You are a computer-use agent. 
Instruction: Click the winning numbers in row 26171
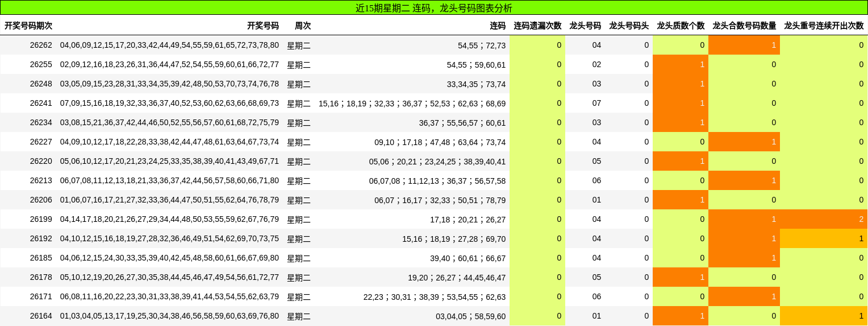[x=169, y=296]
